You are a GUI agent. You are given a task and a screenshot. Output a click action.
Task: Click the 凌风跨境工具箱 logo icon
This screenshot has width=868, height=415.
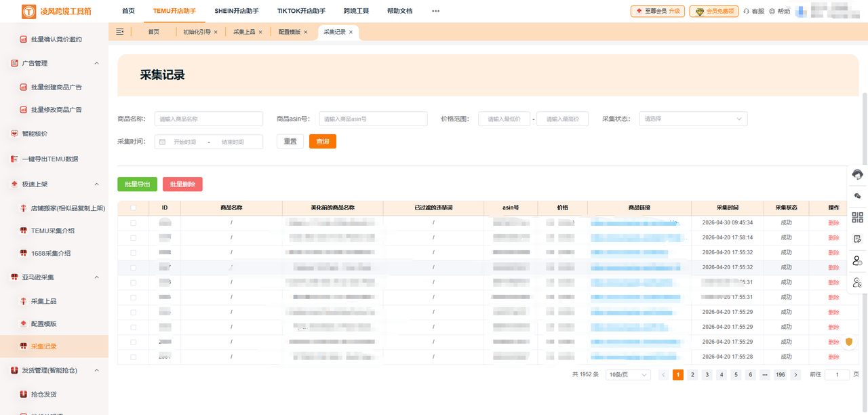click(28, 12)
